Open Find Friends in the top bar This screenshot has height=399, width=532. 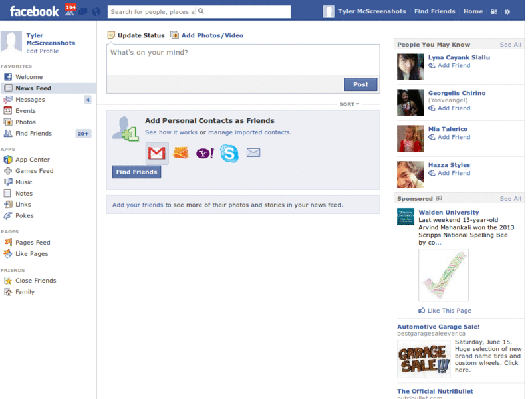tap(434, 11)
